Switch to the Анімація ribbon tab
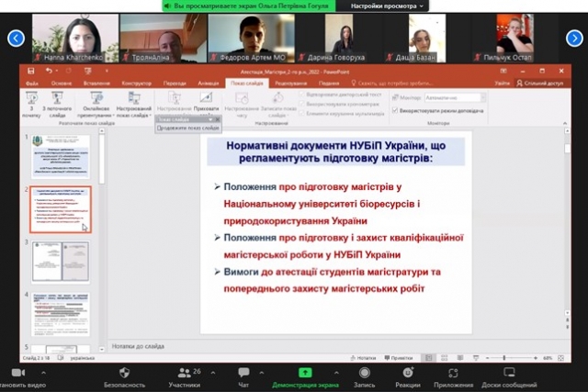This screenshot has height=392, width=588. coord(209,84)
